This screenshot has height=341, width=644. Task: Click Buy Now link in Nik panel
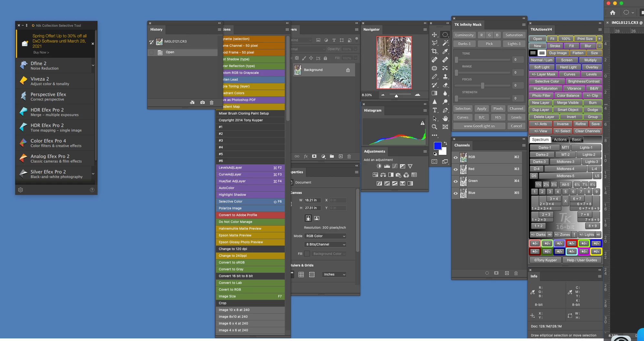pos(41,52)
